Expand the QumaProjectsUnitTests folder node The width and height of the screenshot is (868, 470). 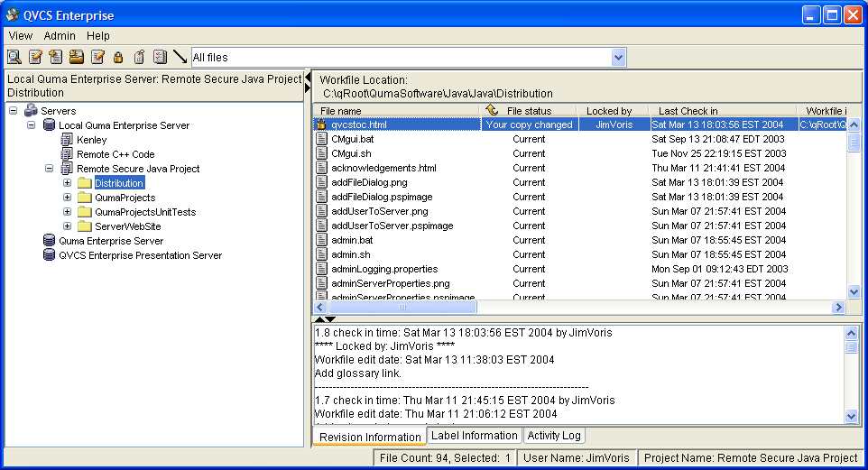point(67,211)
